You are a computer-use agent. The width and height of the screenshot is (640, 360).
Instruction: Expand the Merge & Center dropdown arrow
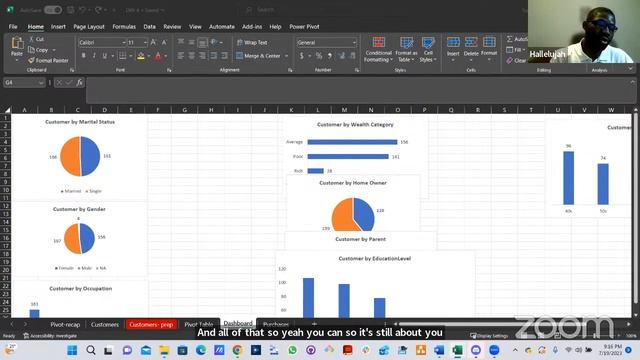(x=287, y=56)
